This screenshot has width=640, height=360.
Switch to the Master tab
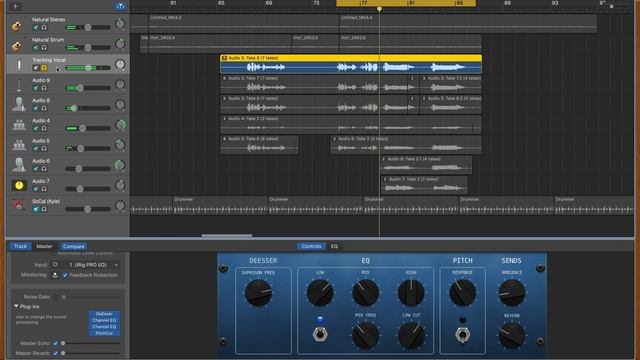click(x=44, y=246)
